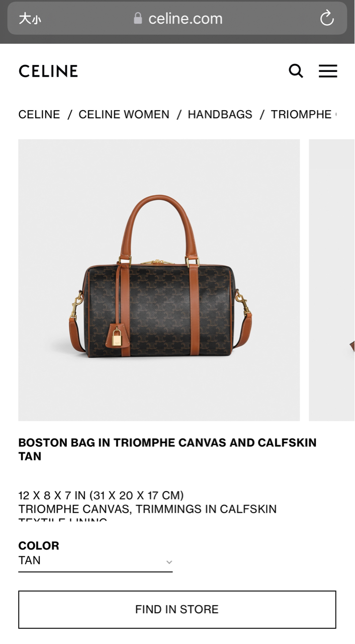This screenshot has height=644, width=355.
Task: Open the CELINE WOMEN breadcrumb
Action: point(124,115)
